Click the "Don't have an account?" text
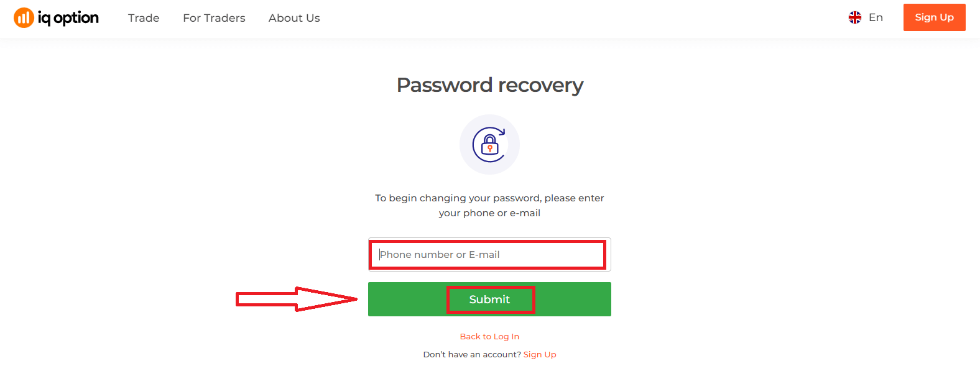980x371 pixels. point(472,354)
